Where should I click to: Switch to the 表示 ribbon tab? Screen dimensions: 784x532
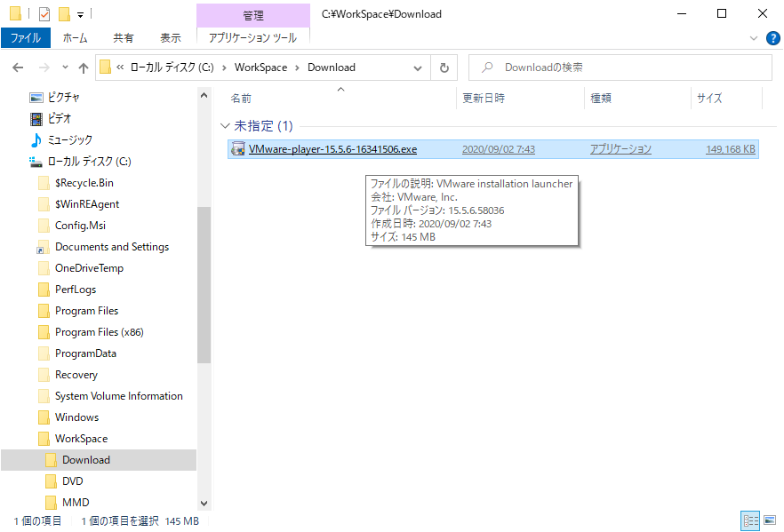click(x=170, y=38)
